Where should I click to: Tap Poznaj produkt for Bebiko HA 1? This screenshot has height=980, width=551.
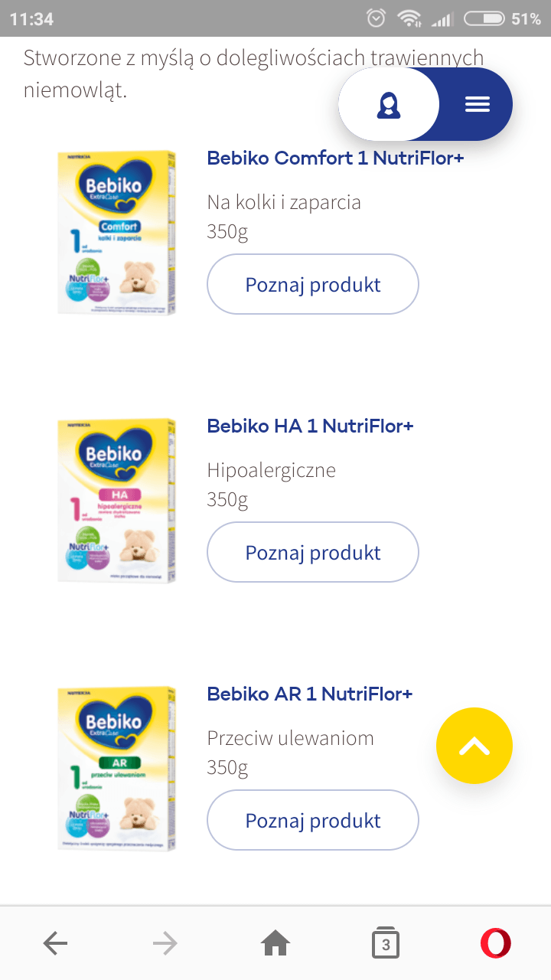pos(313,553)
